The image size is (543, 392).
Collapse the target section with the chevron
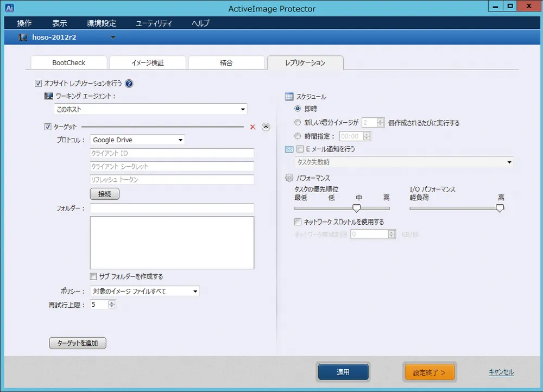[x=266, y=126]
